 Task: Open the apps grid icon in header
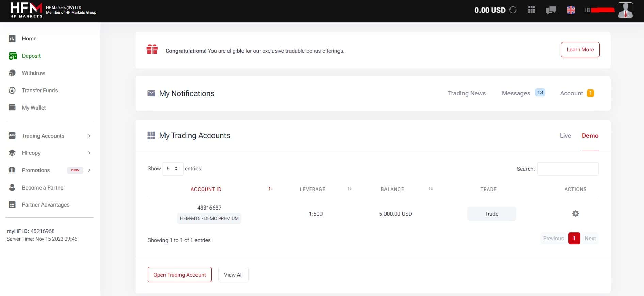point(531,10)
